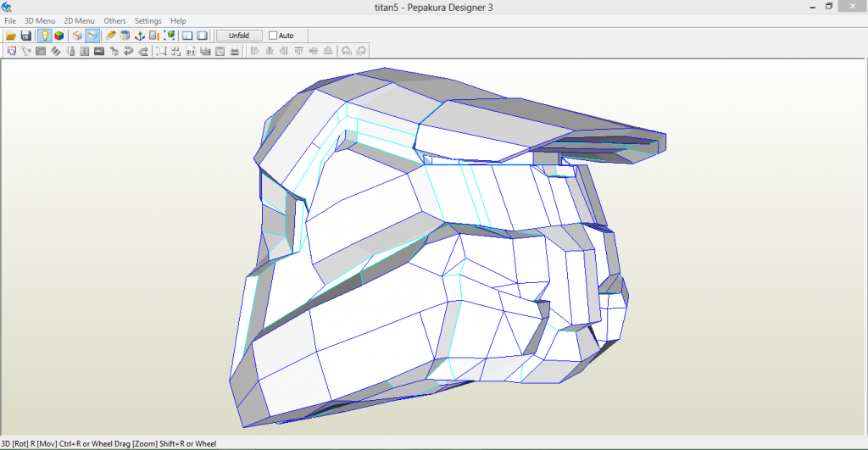The image size is (868, 450).
Task: Click the diagonal stripes edge color icon
Action: [55, 51]
